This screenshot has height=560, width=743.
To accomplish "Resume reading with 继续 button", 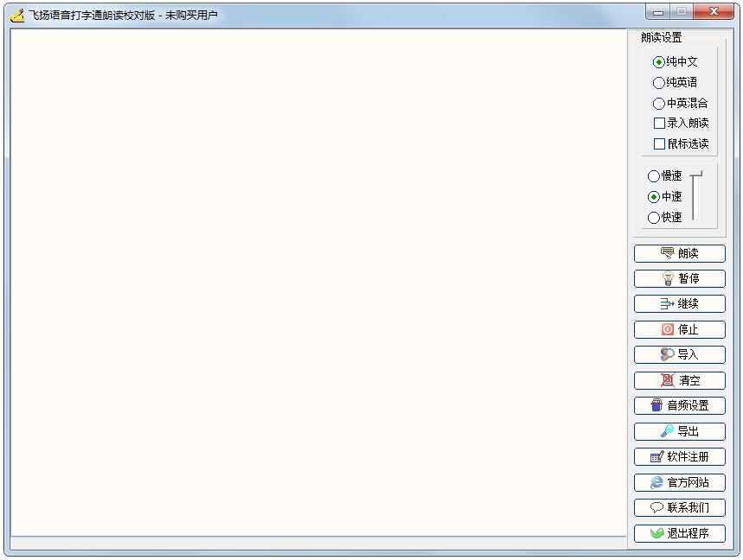I will click(680, 304).
